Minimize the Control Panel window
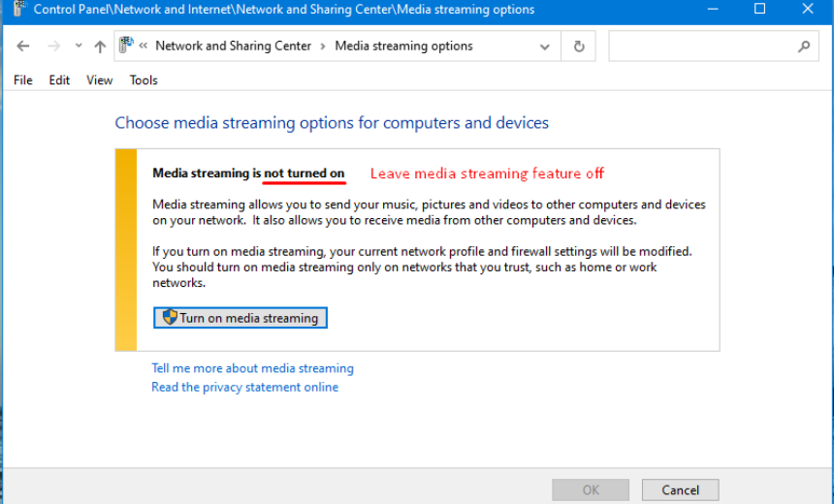The image size is (834, 504). click(713, 9)
